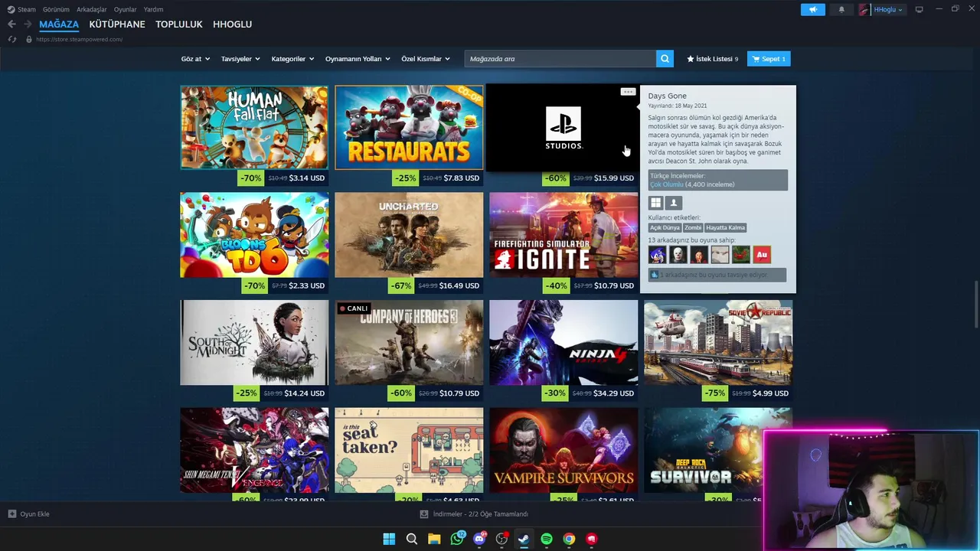Open Discord from taskbar

[479, 539]
